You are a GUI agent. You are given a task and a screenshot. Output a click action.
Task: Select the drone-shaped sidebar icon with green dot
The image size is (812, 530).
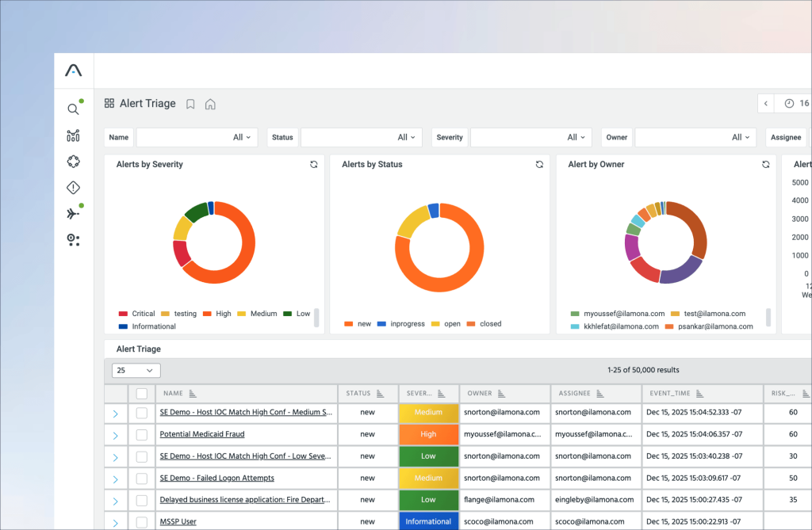(73, 212)
